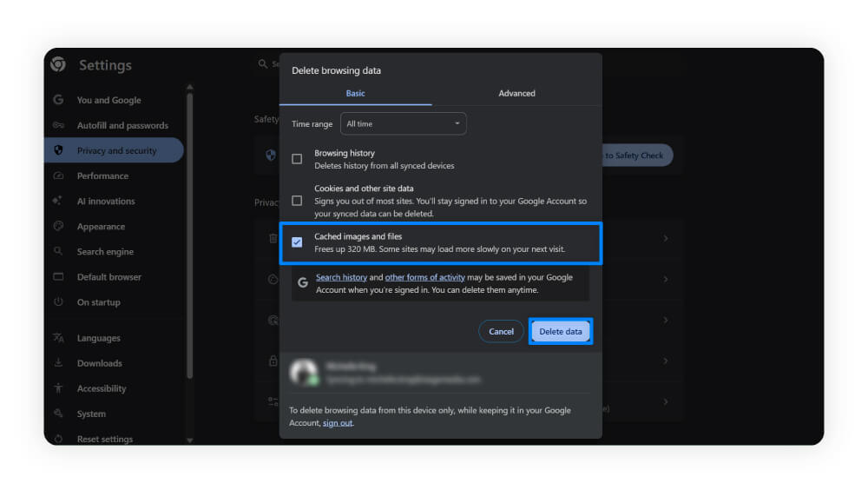Click the sparkle icon for AI innovations
Image resolution: width=868 pixels, height=490 pixels.
[x=57, y=201]
